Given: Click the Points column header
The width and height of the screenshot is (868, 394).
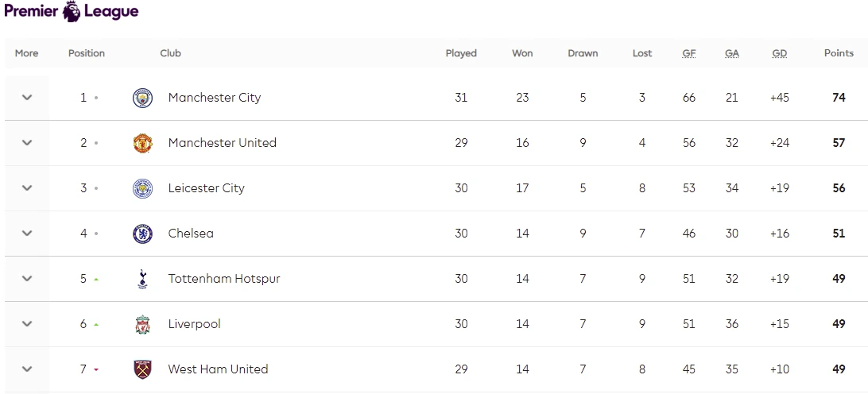Looking at the screenshot, I should (839, 53).
